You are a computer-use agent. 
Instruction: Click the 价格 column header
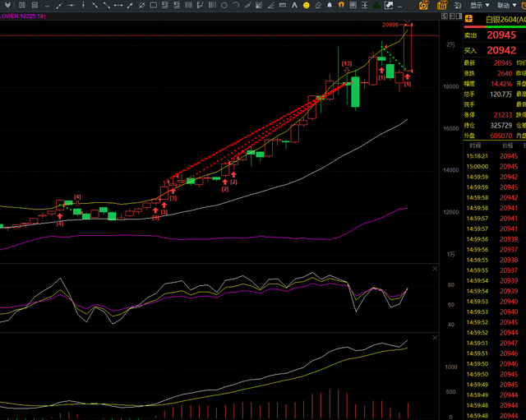click(x=508, y=145)
